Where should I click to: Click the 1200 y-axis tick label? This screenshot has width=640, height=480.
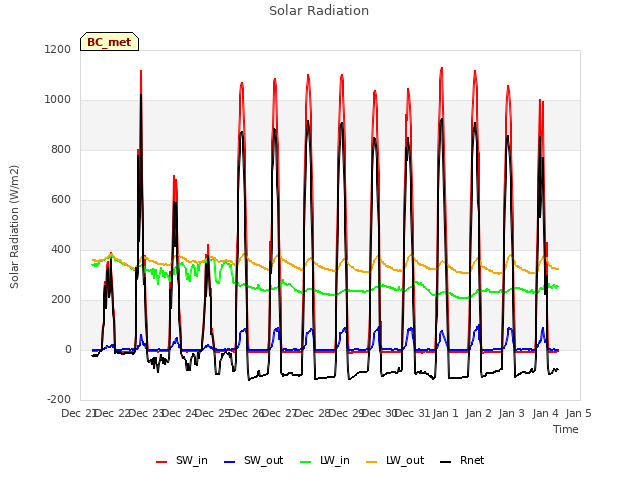58,49
